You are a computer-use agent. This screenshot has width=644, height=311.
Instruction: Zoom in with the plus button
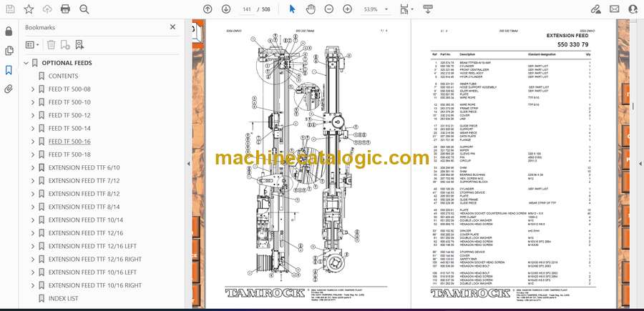click(x=348, y=9)
